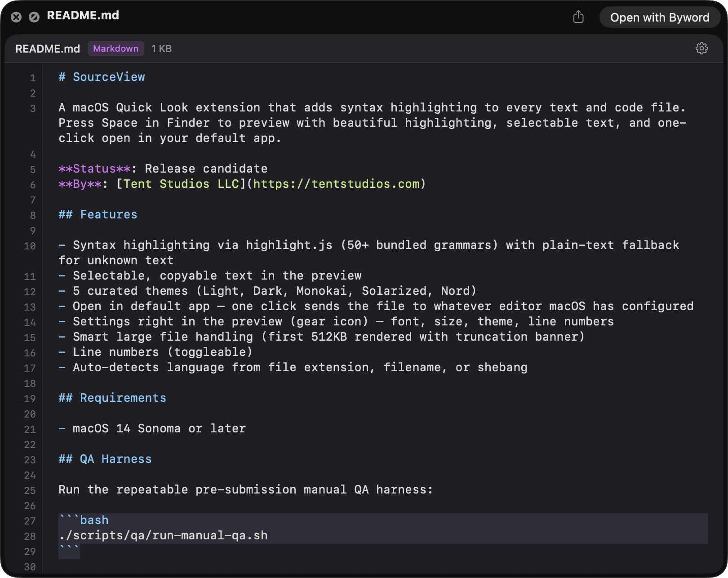Click line '- Selectable, copyable text in the preview'
728x578 pixels.
pos(210,276)
